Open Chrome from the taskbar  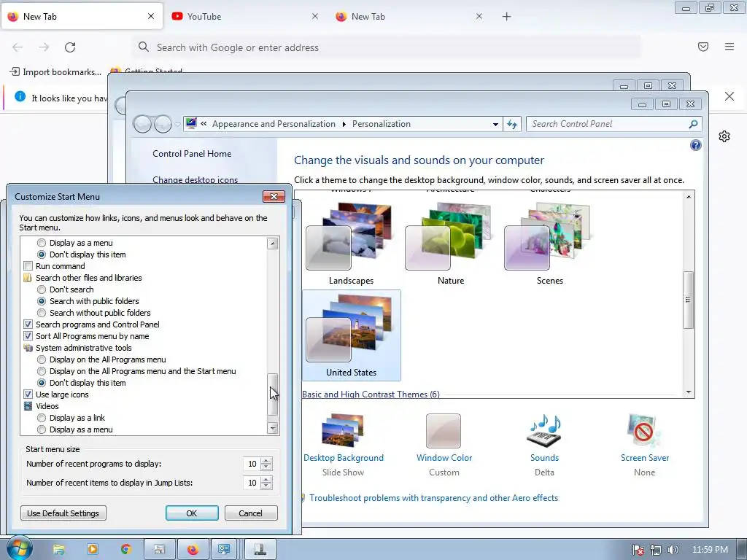pyautogui.click(x=125, y=550)
